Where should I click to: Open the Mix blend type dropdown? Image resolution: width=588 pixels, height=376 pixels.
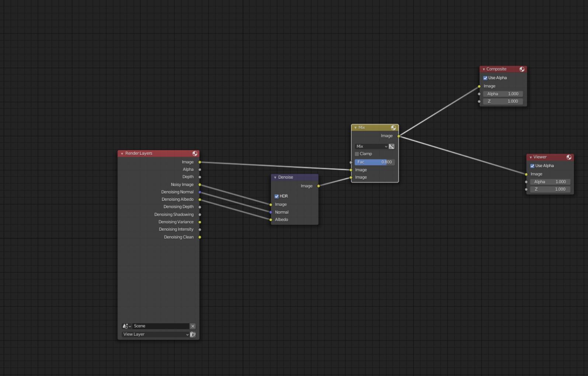[x=371, y=147]
